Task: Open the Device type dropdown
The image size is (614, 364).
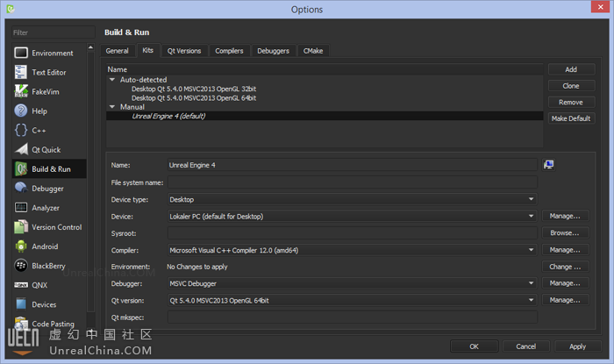Action: [352, 199]
